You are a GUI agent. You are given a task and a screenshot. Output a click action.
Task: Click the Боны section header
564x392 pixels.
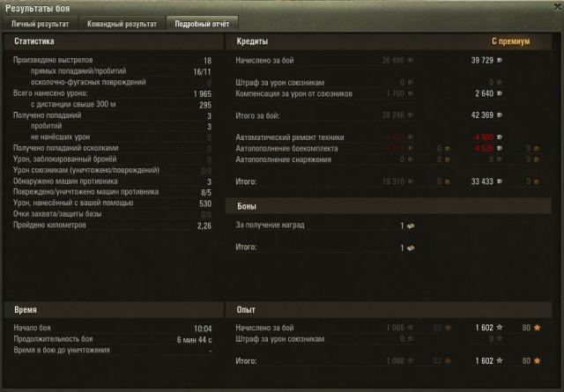(247, 206)
